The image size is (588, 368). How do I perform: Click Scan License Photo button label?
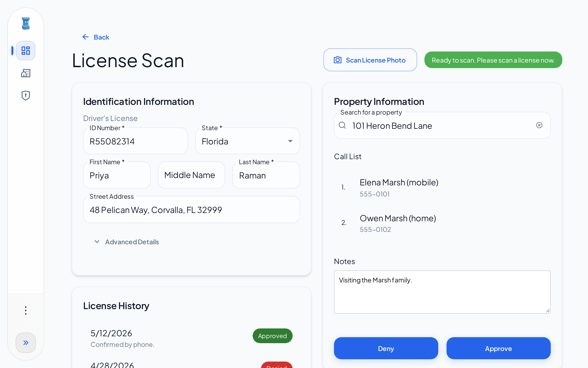376,60
